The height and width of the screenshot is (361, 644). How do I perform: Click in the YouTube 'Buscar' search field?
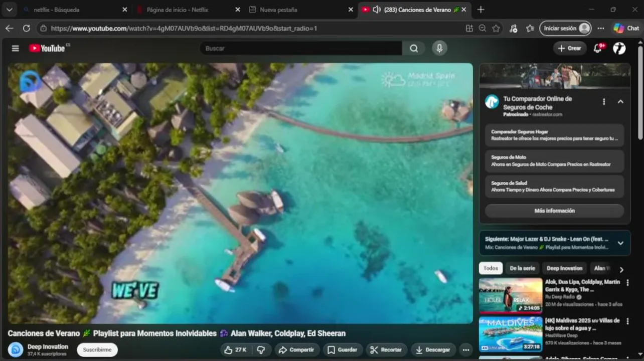301,48
